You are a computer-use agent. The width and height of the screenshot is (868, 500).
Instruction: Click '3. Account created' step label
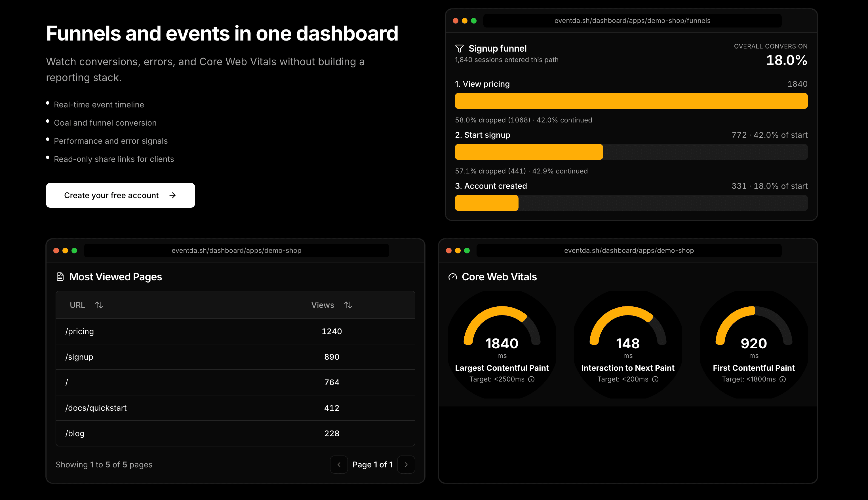pyautogui.click(x=491, y=186)
